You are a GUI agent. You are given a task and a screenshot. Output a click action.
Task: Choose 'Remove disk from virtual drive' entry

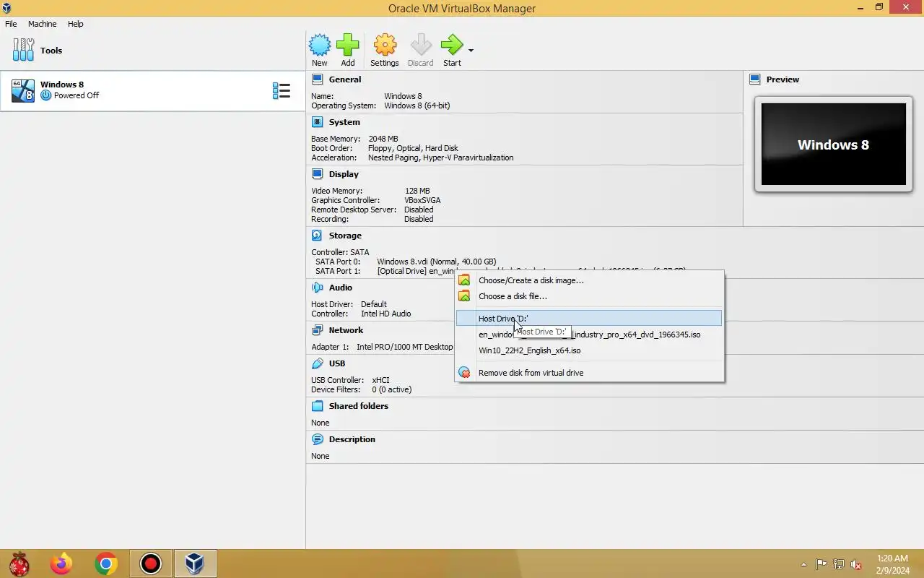(x=589, y=373)
